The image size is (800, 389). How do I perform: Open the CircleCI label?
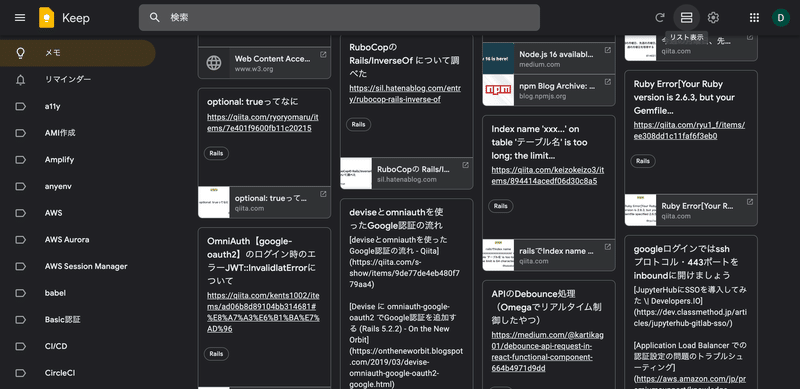[x=78, y=373]
